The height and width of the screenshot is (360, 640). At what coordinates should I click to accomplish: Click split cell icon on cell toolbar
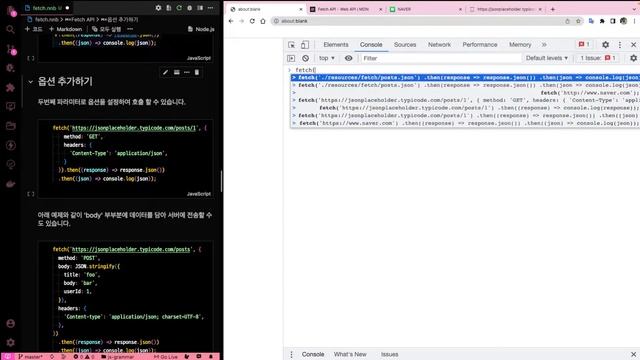point(176,72)
